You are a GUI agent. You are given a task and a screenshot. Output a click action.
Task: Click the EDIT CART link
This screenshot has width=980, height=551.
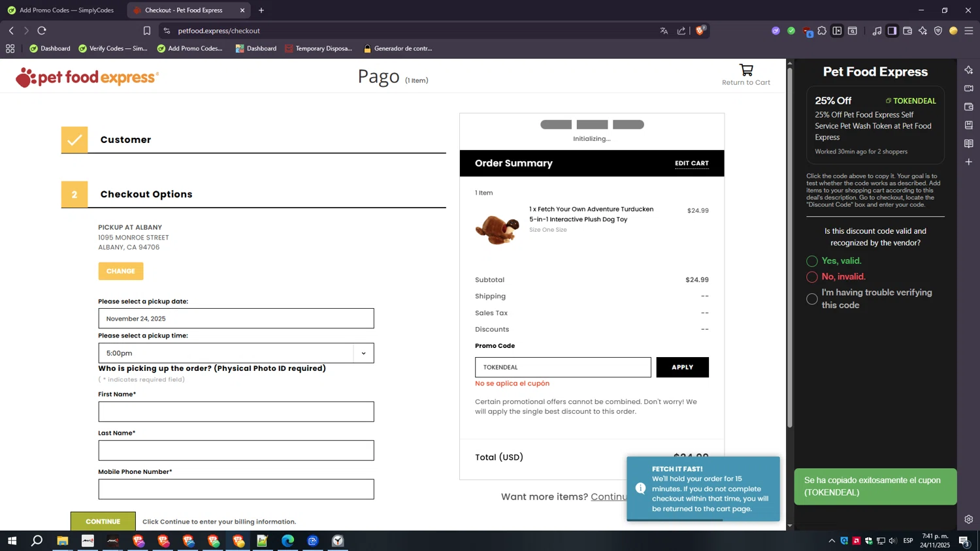coord(691,163)
